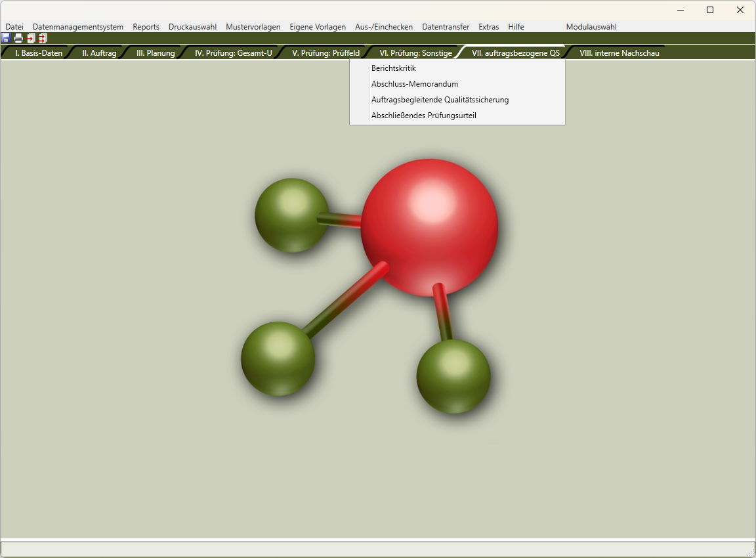This screenshot has height=558, width=756.
Task: Open Auftragsbegleitende Qualitätssicherung
Action: (x=440, y=100)
